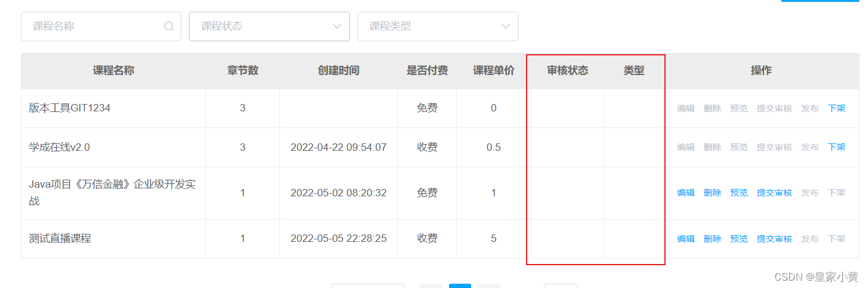Image resolution: width=868 pixels, height=288 pixels.
Task: Click the 操作 column header
Action: coord(761,70)
